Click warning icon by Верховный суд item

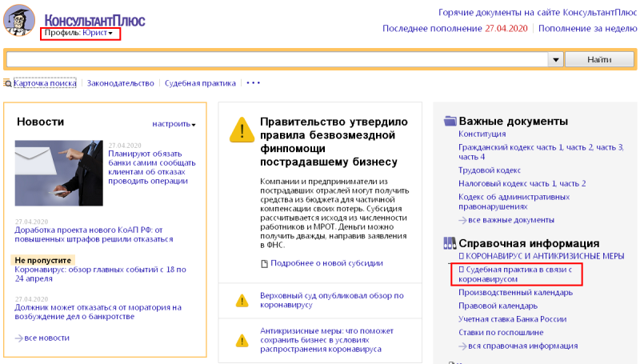(242, 301)
